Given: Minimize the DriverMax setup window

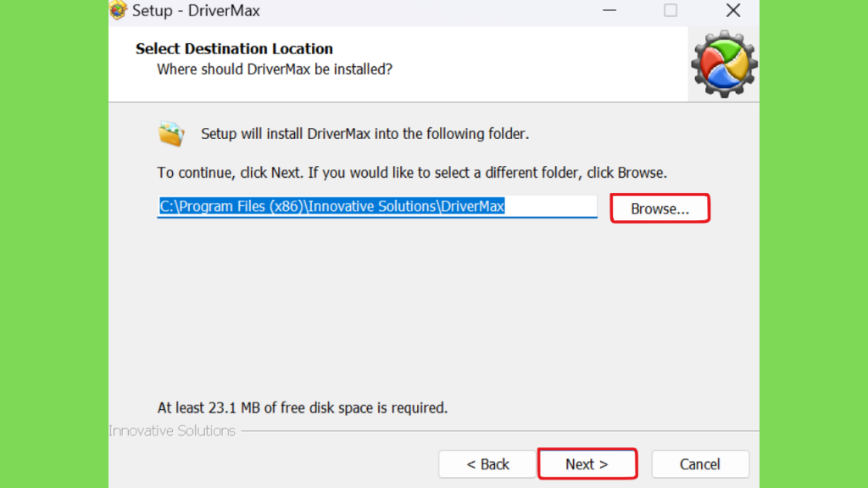Looking at the screenshot, I should [x=609, y=10].
